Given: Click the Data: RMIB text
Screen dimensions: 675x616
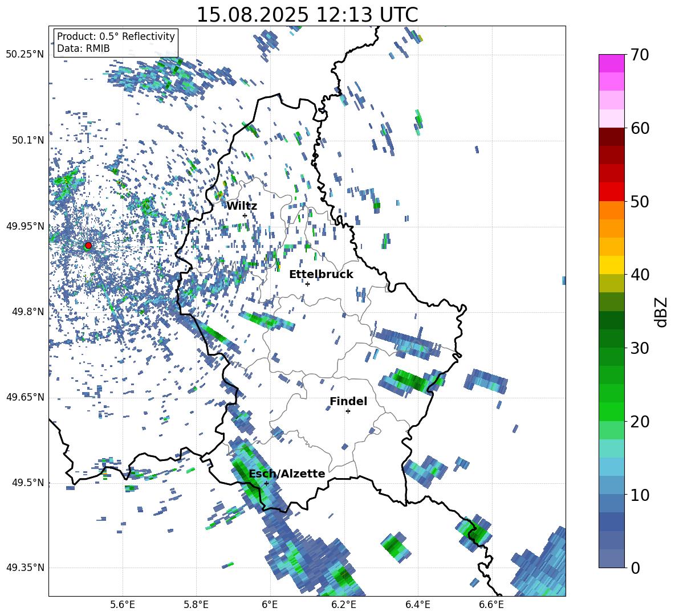Looking at the screenshot, I should (83, 48).
